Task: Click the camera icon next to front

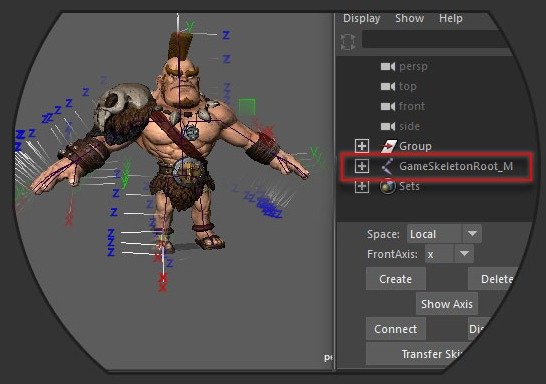Action: point(388,106)
